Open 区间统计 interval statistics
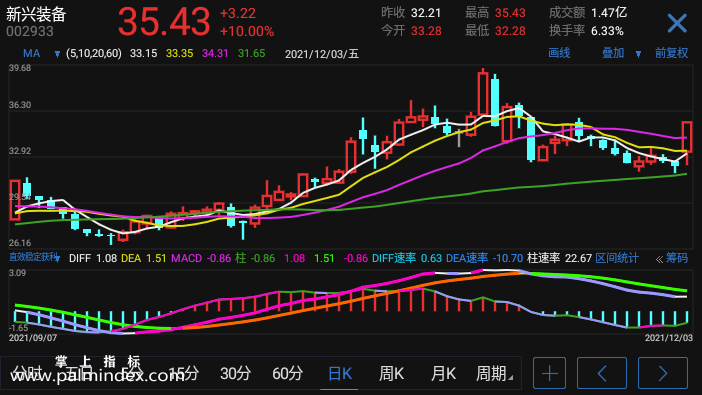The image size is (702, 395). point(616,258)
